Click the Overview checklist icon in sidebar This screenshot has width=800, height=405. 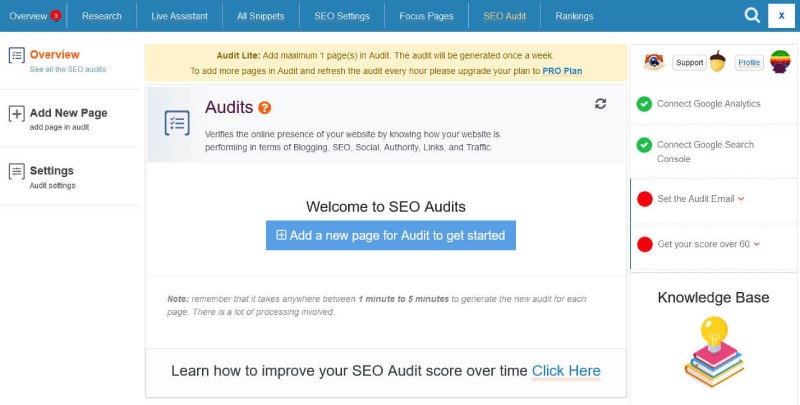pyautogui.click(x=17, y=55)
